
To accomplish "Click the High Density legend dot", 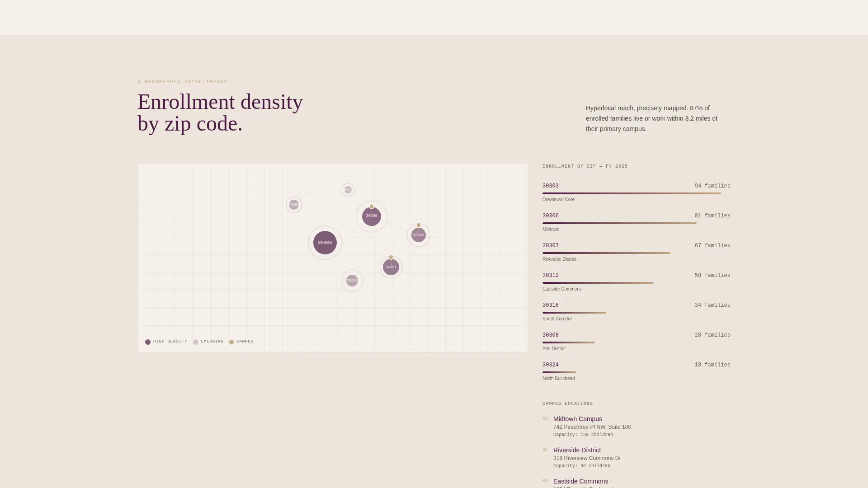I will pos(148,342).
